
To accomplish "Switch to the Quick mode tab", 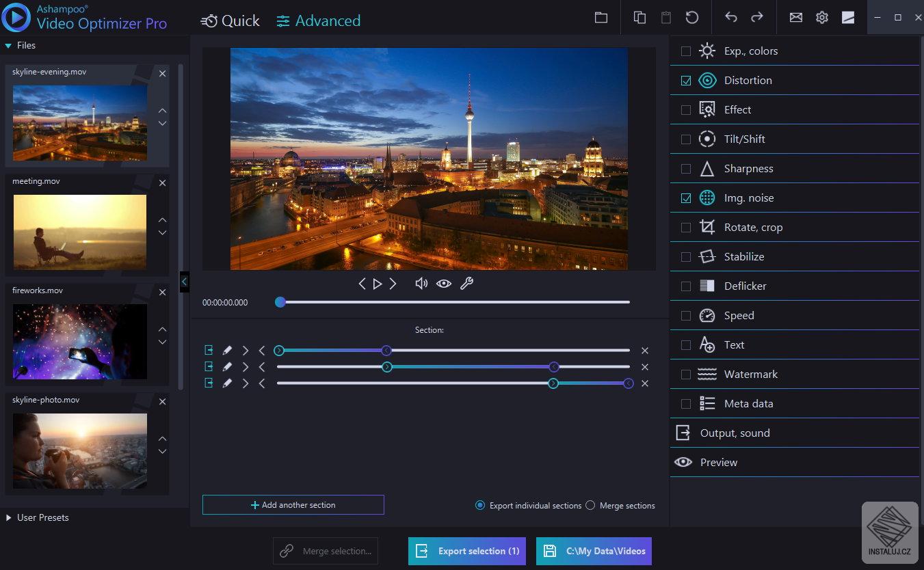I will 230,21.
